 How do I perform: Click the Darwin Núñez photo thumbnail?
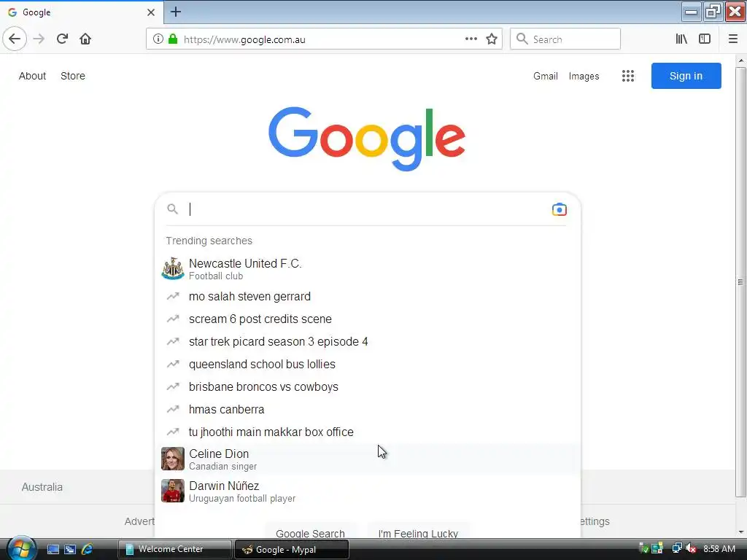tap(172, 491)
